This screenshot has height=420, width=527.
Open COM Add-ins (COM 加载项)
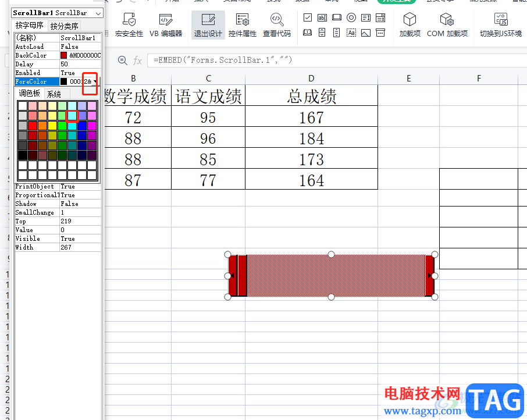click(447, 25)
